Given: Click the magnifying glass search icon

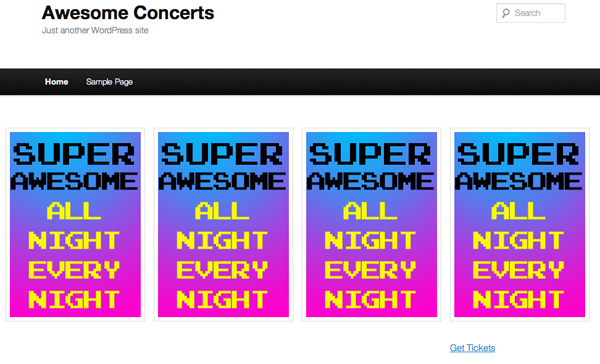Looking at the screenshot, I should 506,13.
